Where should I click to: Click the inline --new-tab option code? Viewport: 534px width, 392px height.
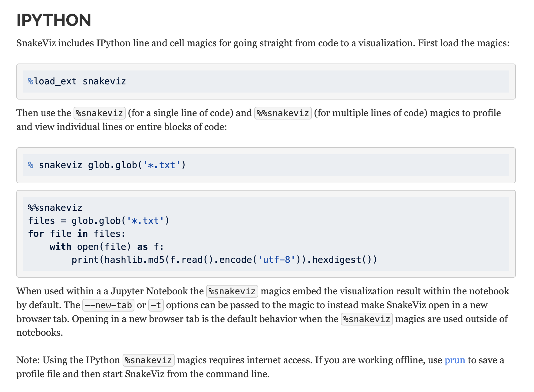pos(108,305)
